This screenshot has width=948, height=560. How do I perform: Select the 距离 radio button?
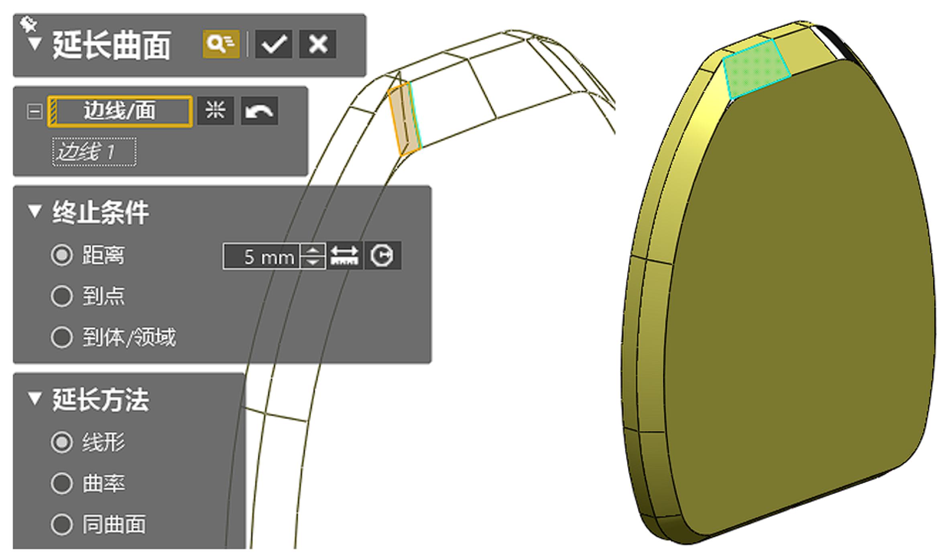[x=62, y=255]
